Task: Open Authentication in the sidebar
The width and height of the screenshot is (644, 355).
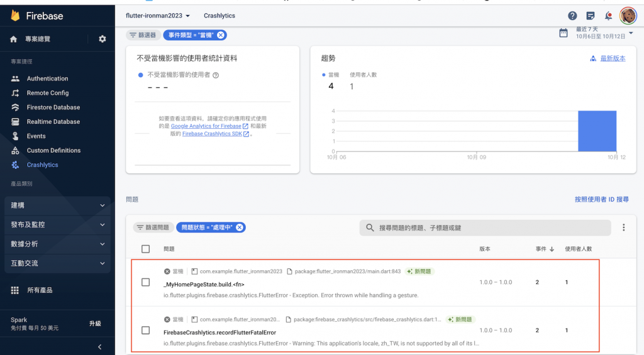Action: tap(47, 79)
